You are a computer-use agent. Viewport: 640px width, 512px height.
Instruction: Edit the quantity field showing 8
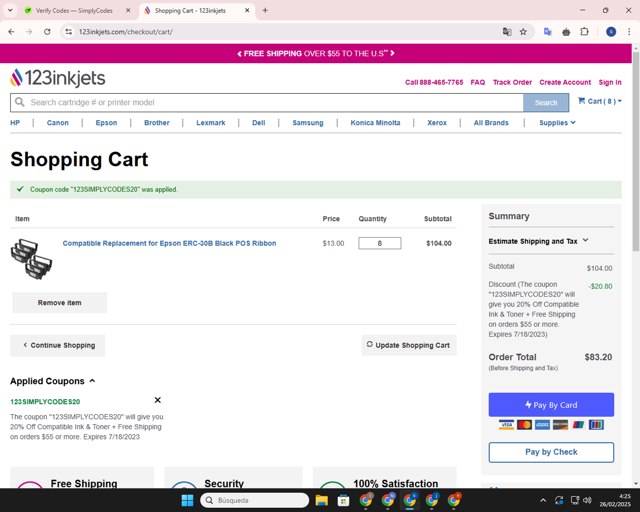(x=380, y=243)
